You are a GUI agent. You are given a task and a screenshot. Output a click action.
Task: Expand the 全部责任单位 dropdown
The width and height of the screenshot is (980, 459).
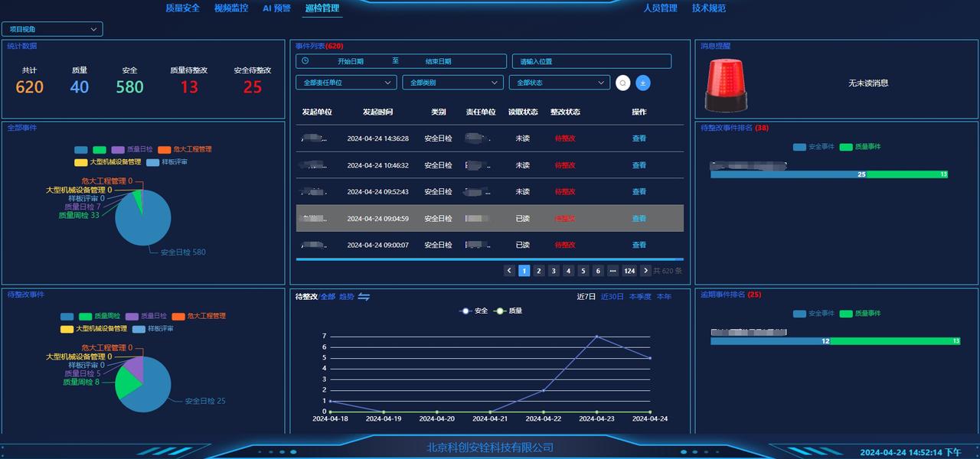click(x=346, y=83)
